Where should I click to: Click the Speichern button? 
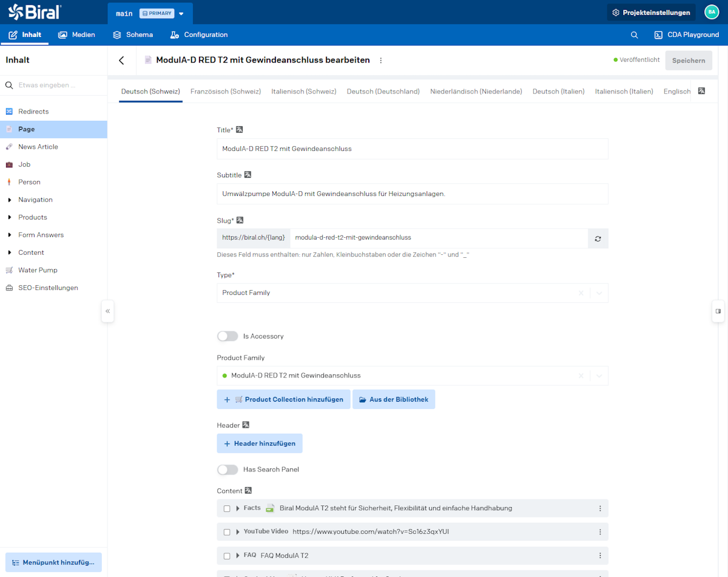[x=689, y=61]
